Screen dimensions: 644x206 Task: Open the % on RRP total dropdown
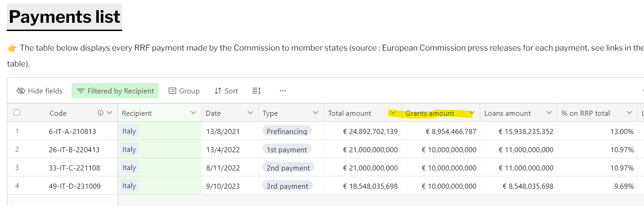pyautogui.click(x=629, y=113)
